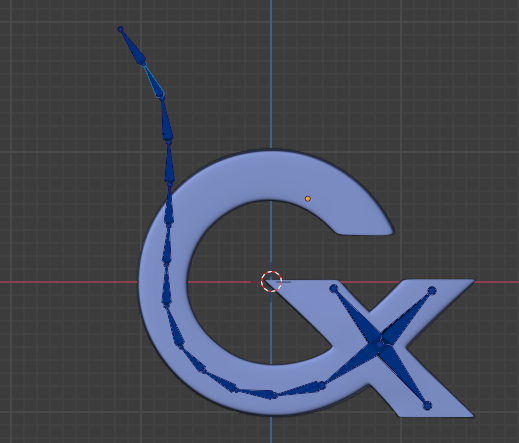
Task: Click the center joint of the X bones
Action: pyautogui.click(x=380, y=345)
